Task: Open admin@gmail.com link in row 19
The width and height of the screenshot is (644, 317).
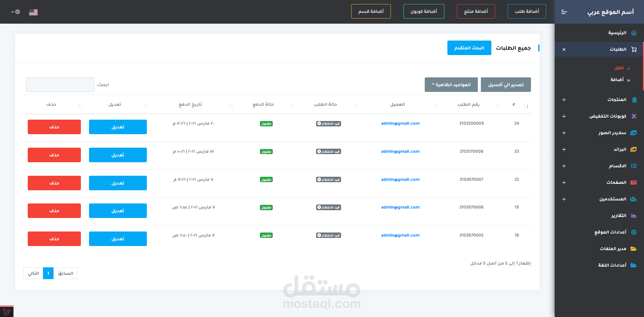Action: 400,207
